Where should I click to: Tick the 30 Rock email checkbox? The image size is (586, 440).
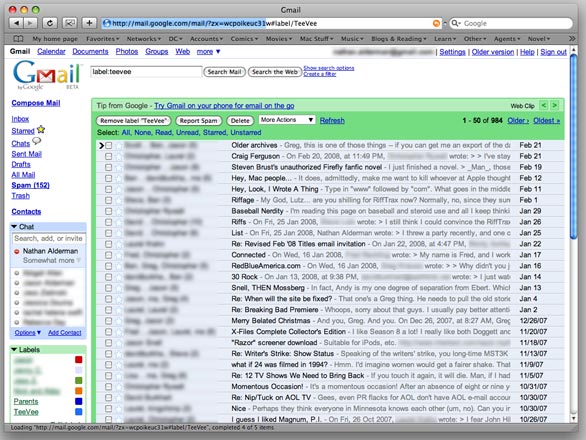[109, 277]
